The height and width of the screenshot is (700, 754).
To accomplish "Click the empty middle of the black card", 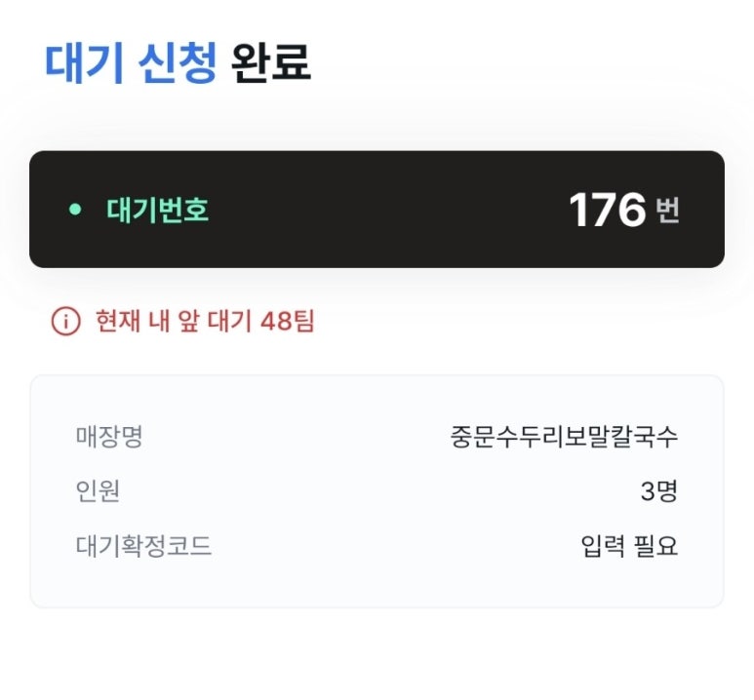I will [x=390, y=210].
